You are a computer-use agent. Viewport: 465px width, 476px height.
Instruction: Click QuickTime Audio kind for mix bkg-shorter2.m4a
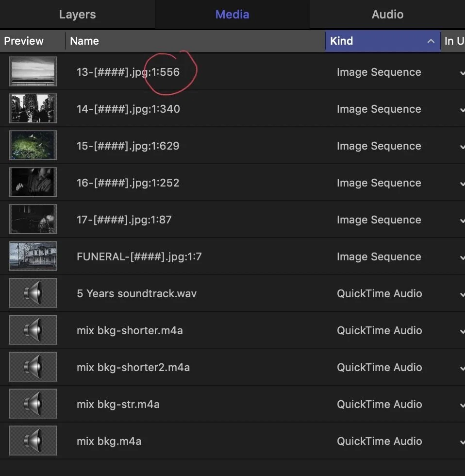380,368
